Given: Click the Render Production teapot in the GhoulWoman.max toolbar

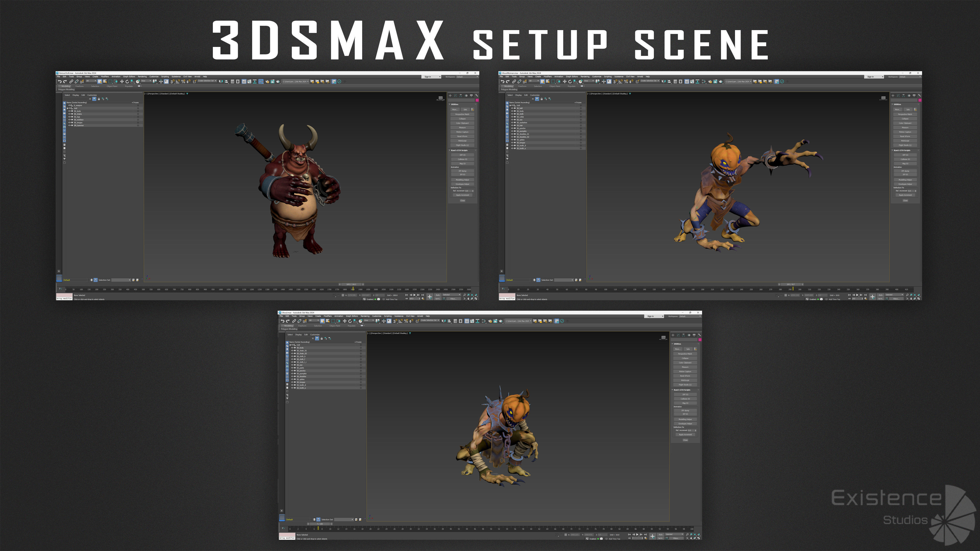Looking at the screenshot, I should [720, 81].
